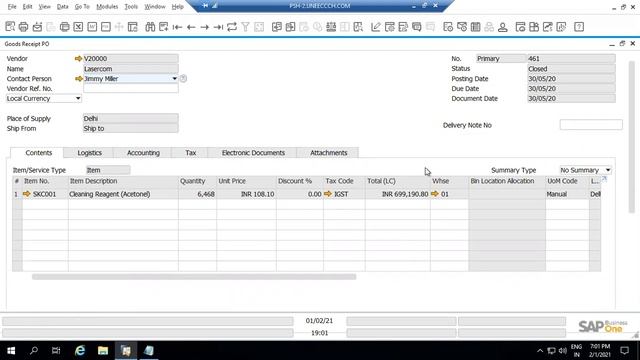This screenshot has width=640, height=360.
Task: Open the Tools menu
Action: tap(131, 7)
